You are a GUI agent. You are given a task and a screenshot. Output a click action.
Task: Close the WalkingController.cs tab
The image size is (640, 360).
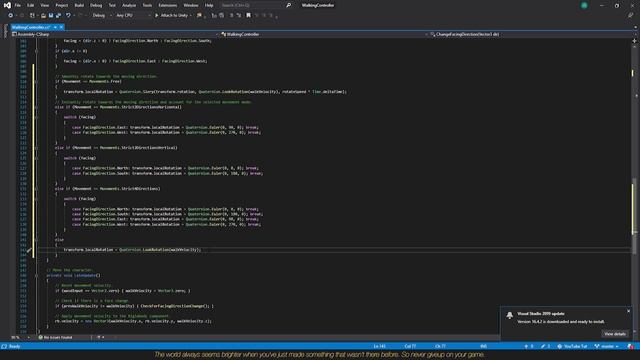point(61,27)
